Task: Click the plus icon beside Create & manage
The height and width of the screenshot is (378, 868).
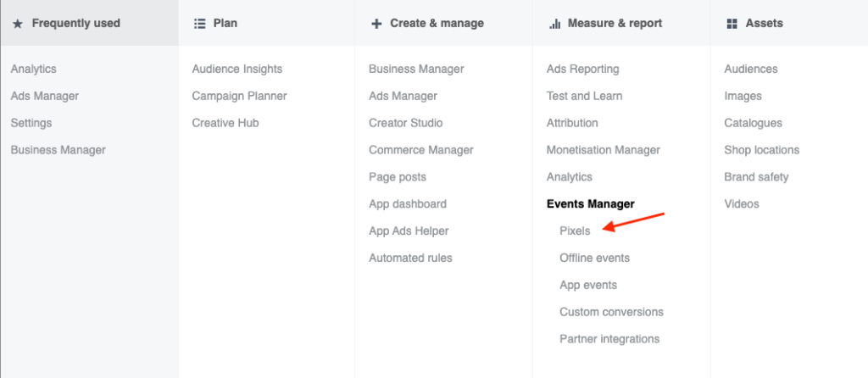Action: pyautogui.click(x=376, y=23)
